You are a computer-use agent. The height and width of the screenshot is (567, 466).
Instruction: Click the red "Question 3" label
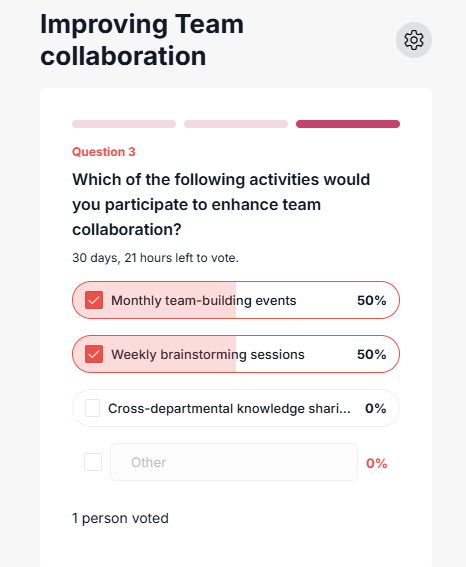point(104,152)
